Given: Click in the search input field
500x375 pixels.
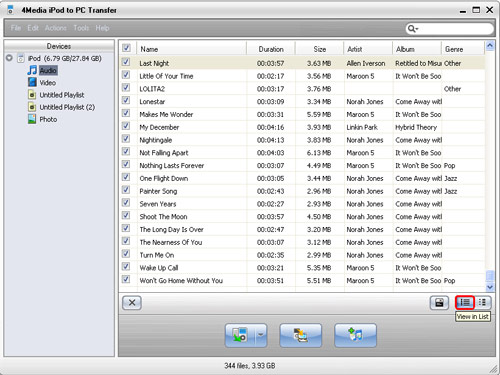Looking at the screenshot, I should [x=455, y=29].
